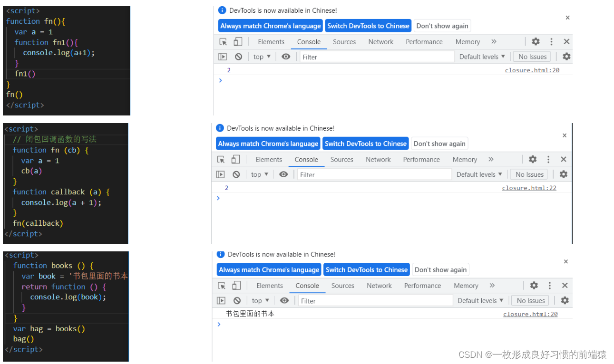Open console settings gear in bottom panel filter row
This screenshot has height=364, width=614.
565,300
